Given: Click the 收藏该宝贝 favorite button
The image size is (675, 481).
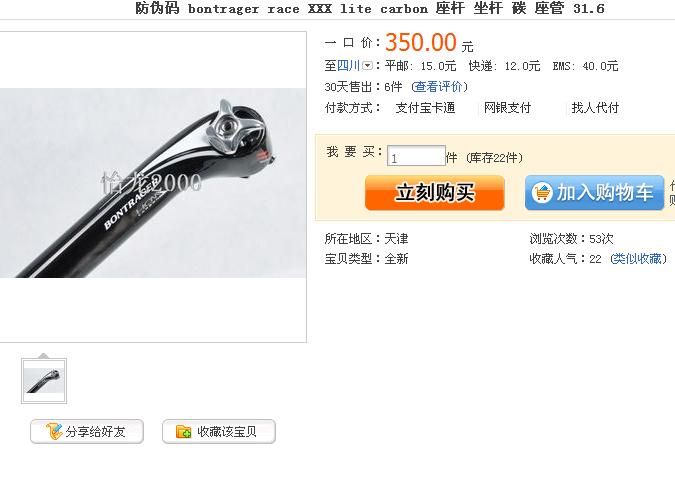Looking at the screenshot, I should tap(219, 431).
